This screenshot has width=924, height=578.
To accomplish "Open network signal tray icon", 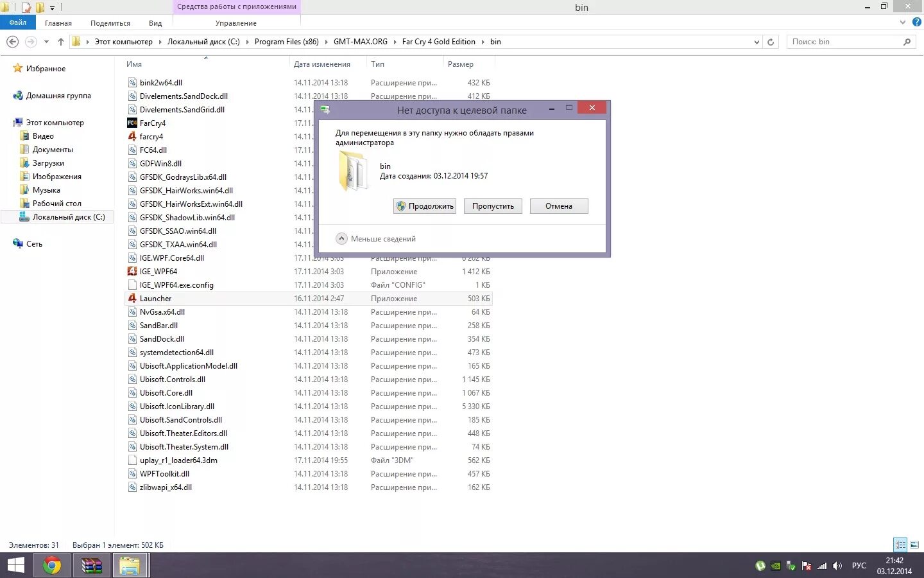I will (x=822, y=566).
